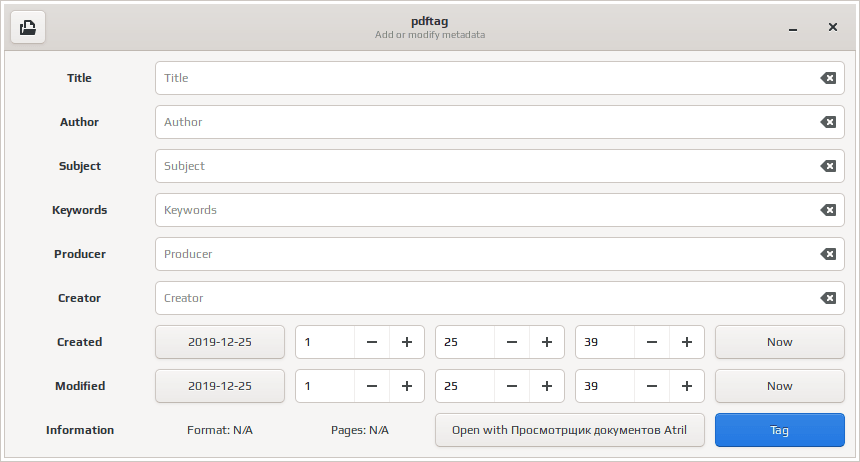Click the 'Modified' row label
The height and width of the screenshot is (462, 860).
(80, 386)
